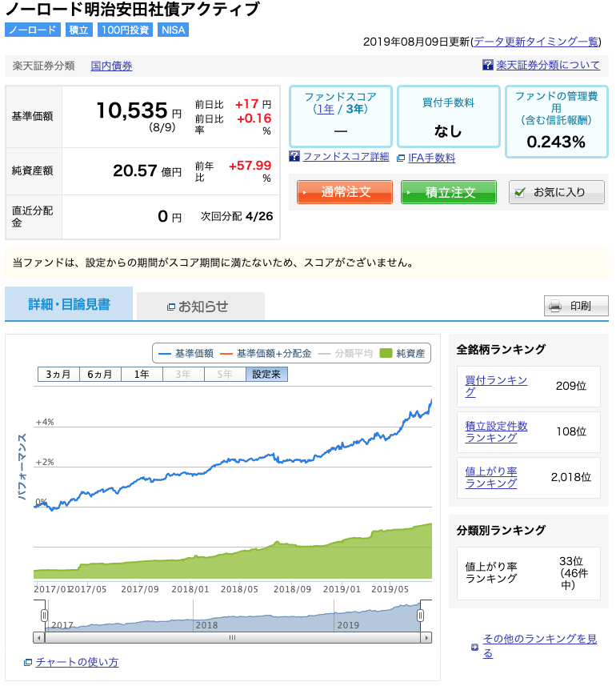Open the 買付ランキング link
This screenshot has width=616, height=686.
[x=496, y=387]
